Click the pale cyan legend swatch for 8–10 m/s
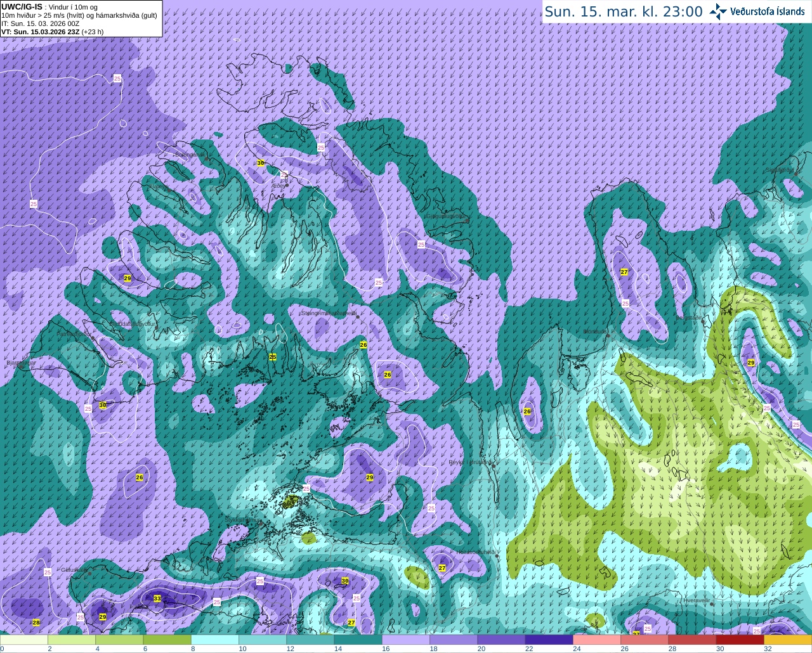The height and width of the screenshot is (653, 812). click(x=215, y=640)
